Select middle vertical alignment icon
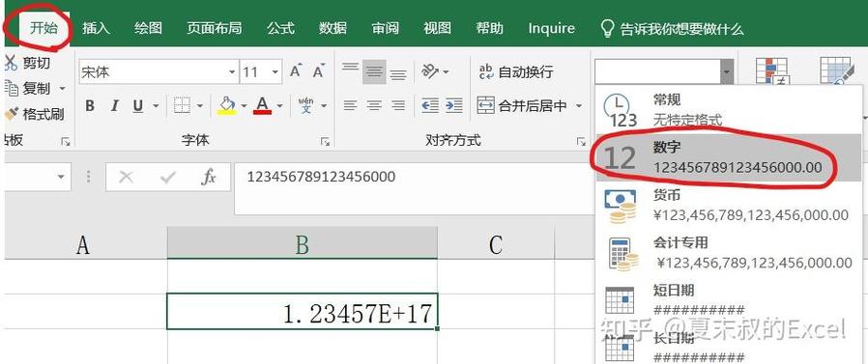868x364 pixels. pyautogui.click(x=374, y=71)
